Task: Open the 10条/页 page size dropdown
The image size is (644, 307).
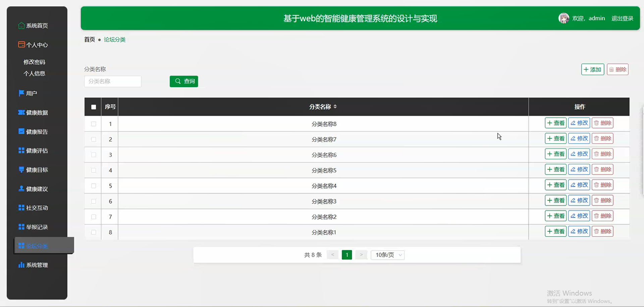Action: [x=387, y=255]
